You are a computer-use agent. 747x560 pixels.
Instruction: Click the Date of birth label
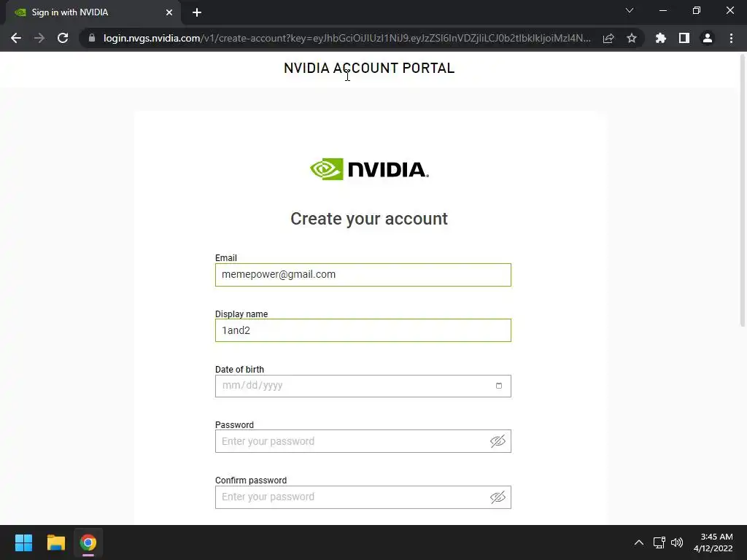[239, 369]
